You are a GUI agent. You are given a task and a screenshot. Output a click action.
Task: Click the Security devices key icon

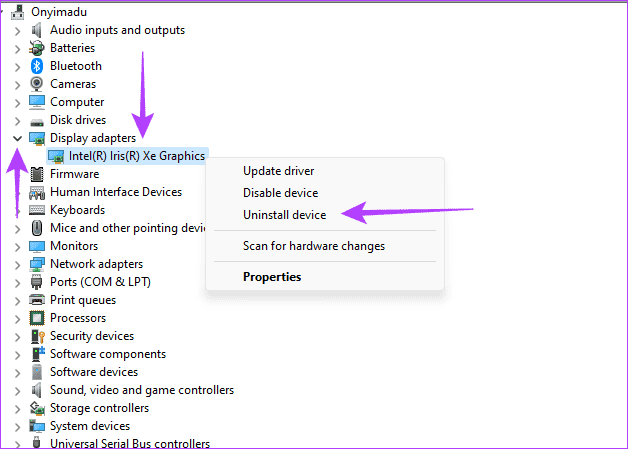point(37,336)
